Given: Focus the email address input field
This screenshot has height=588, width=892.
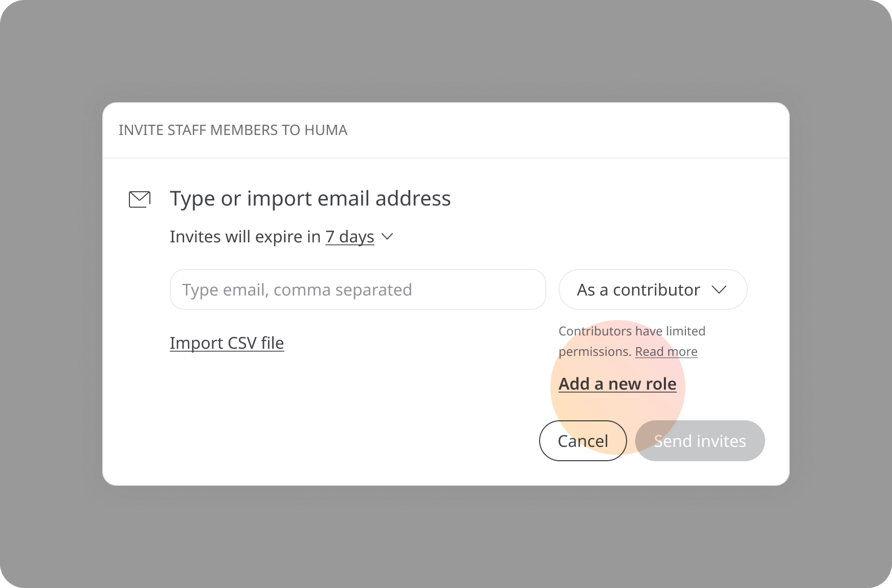Looking at the screenshot, I should point(358,289).
